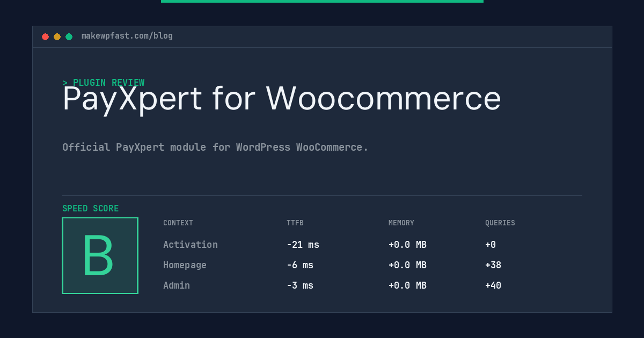Viewport: 644px width, 338px height.
Task: Click Activation row's '+0.0 MB' value
Action: coord(407,245)
